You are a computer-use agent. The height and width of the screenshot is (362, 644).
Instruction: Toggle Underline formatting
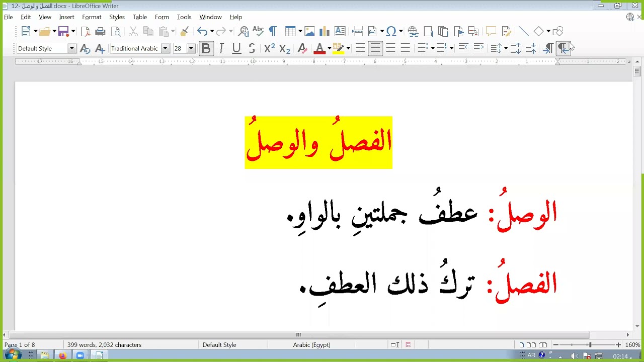(236, 49)
